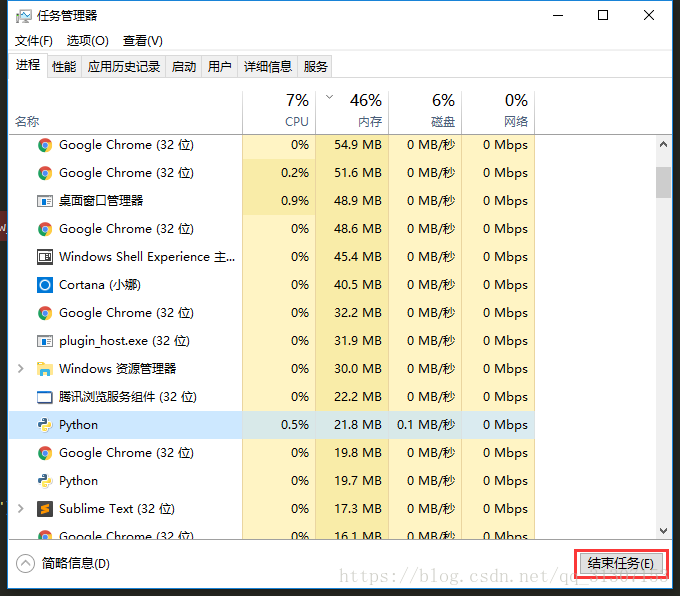Click the scrollbar down arrow
Viewport: 680px width, 596px height.
(663, 531)
